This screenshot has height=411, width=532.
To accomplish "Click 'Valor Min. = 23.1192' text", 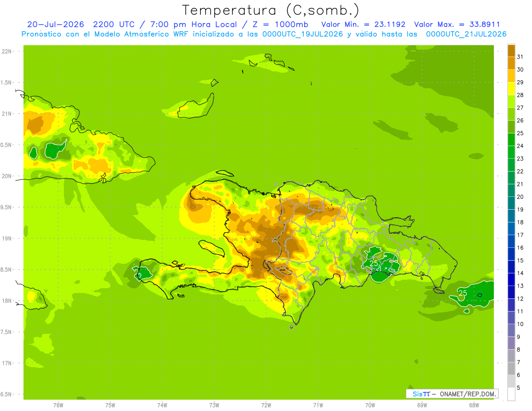I will click(x=363, y=24).
